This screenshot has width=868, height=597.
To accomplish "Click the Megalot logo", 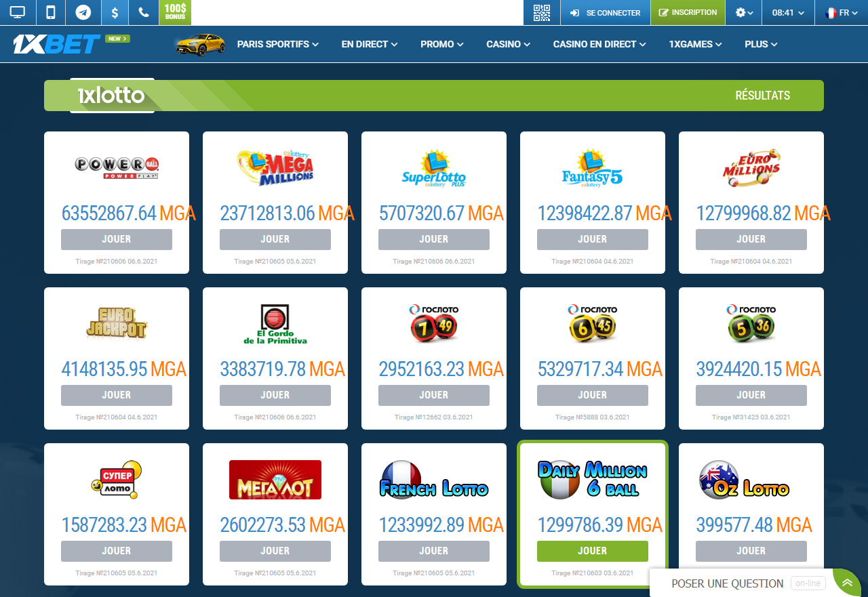I will (x=275, y=480).
